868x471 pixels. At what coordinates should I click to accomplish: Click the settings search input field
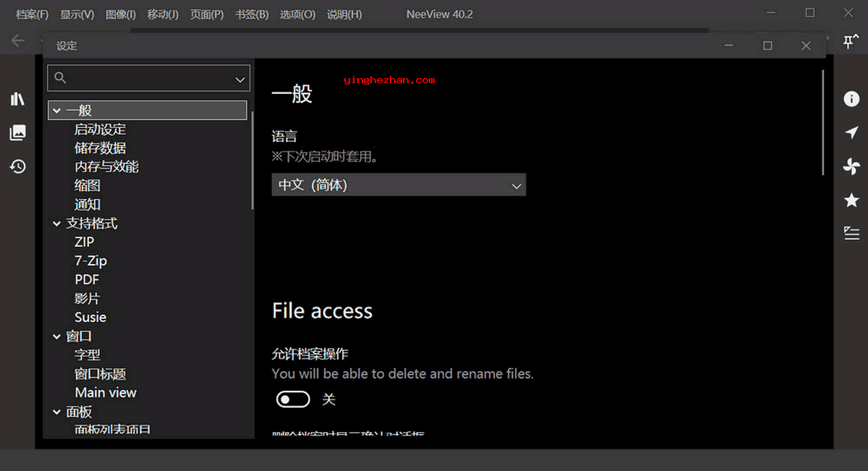pos(148,78)
